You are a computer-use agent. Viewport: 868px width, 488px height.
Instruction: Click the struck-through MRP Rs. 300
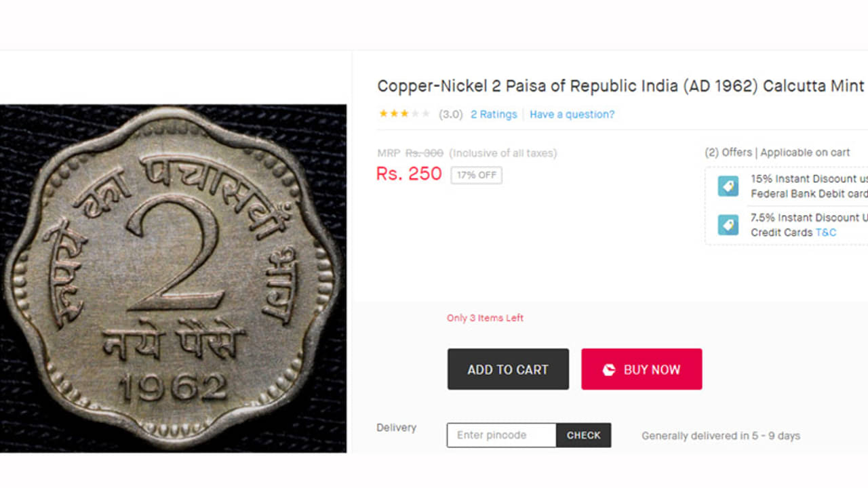[424, 153]
